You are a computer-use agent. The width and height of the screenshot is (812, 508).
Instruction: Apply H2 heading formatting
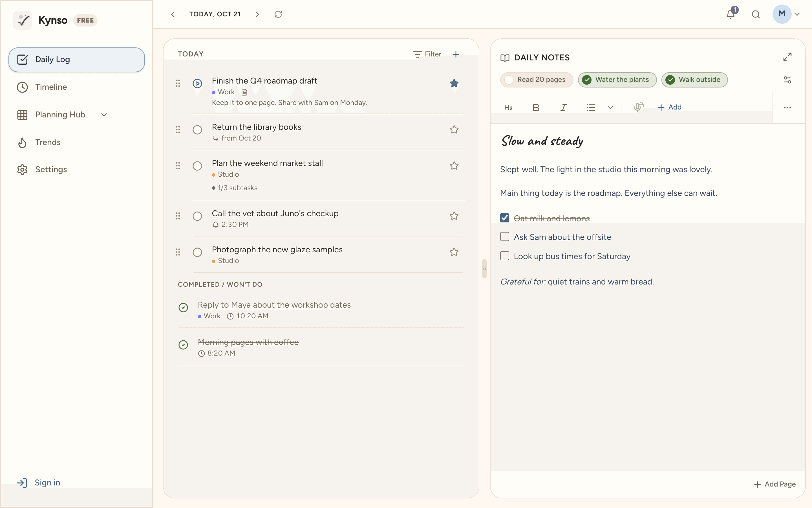(x=508, y=108)
